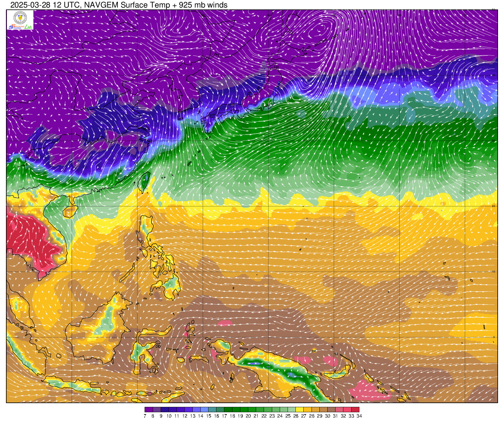Select the rightmost red colorbar swatch
Image resolution: width=504 pixels, height=422 pixels.
[x=355, y=409]
